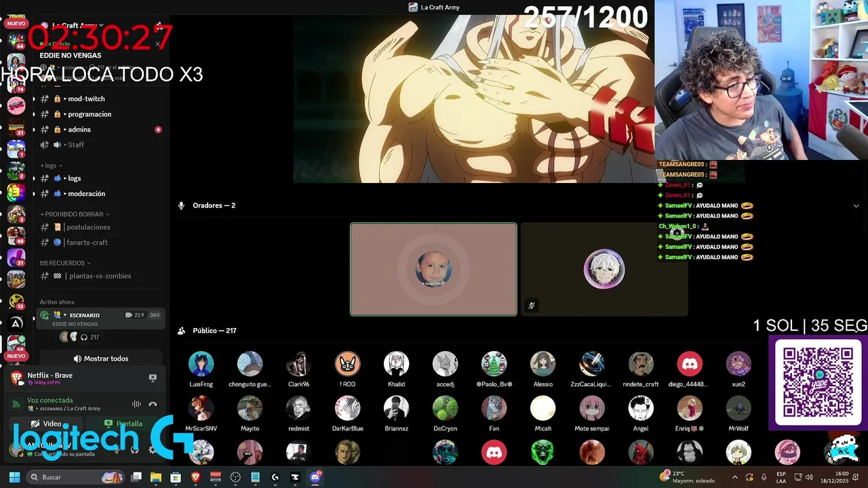Click Alessio's avatar
The image size is (868, 488).
[x=542, y=364]
